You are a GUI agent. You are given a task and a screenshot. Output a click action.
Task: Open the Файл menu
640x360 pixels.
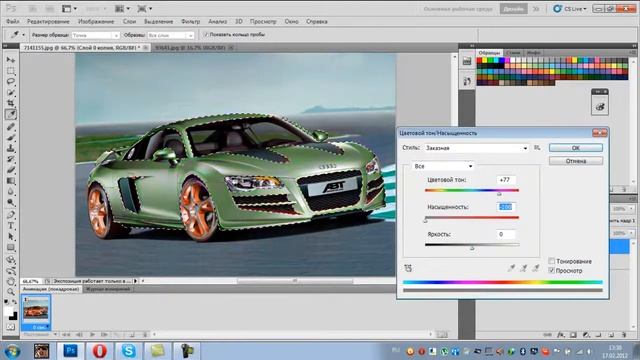point(13,22)
